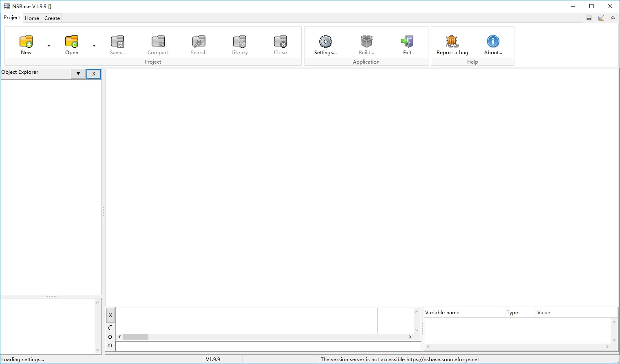Click the V1.9.9 status bar text
This screenshot has height=364, width=620.
pyautogui.click(x=213, y=360)
